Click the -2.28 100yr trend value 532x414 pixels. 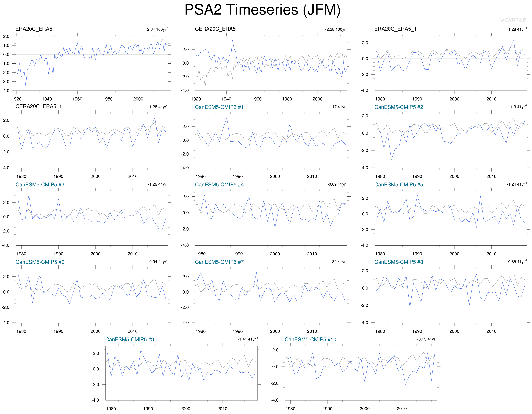click(336, 29)
